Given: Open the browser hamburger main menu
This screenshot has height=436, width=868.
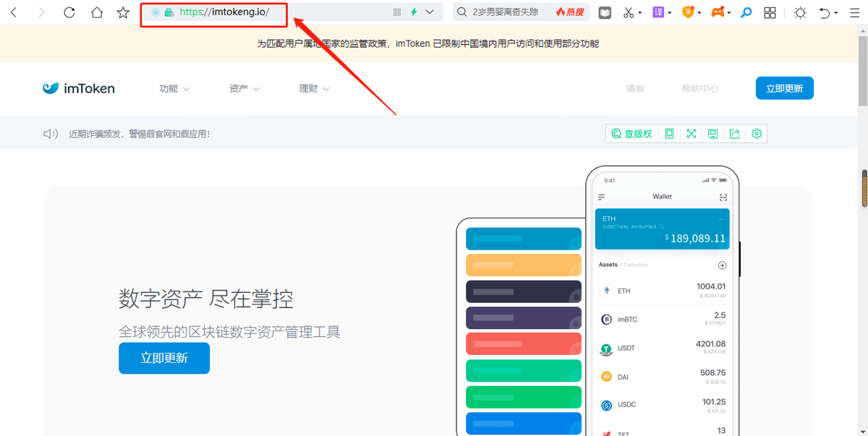Looking at the screenshot, I should [x=854, y=12].
